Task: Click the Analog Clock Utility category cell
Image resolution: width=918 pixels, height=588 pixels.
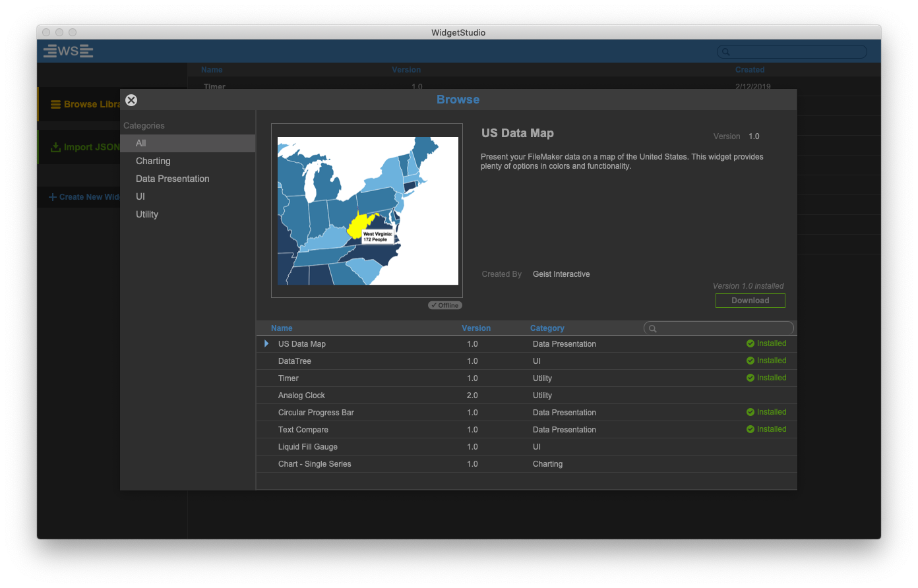Action: pyautogui.click(x=542, y=396)
